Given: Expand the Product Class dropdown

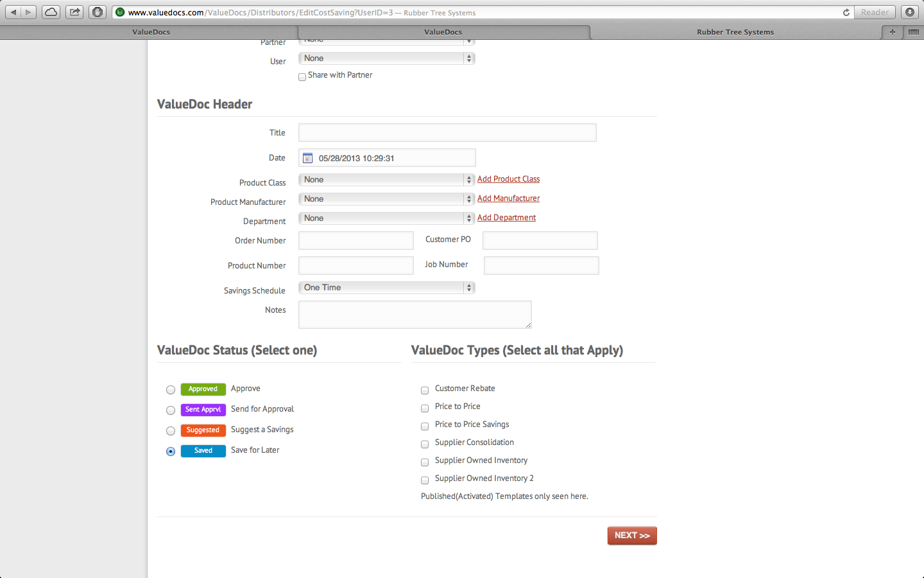Looking at the screenshot, I should [386, 180].
